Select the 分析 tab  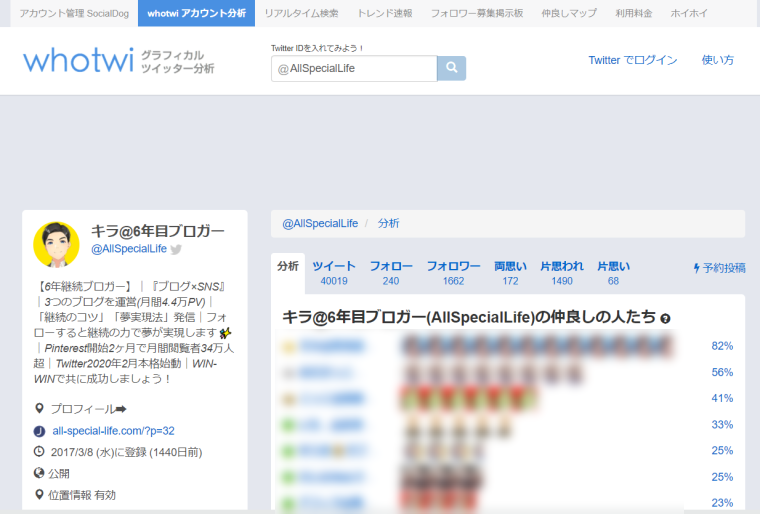[x=288, y=267]
